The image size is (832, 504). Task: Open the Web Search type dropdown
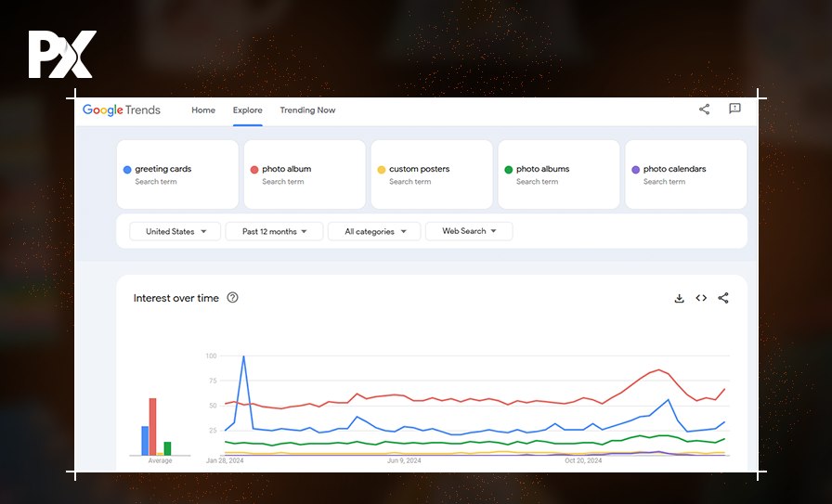pyautogui.click(x=469, y=231)
